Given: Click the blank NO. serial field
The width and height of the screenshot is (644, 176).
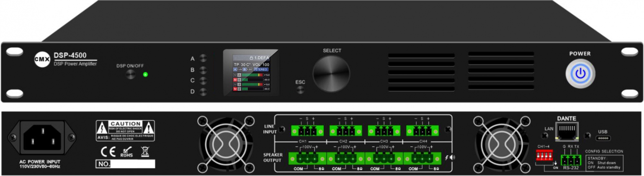Looking at the screenshot, I should 133,164.
